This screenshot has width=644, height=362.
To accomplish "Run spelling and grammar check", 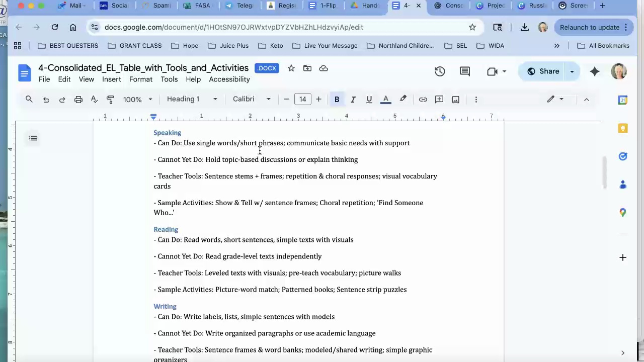I will coord(94,100).
